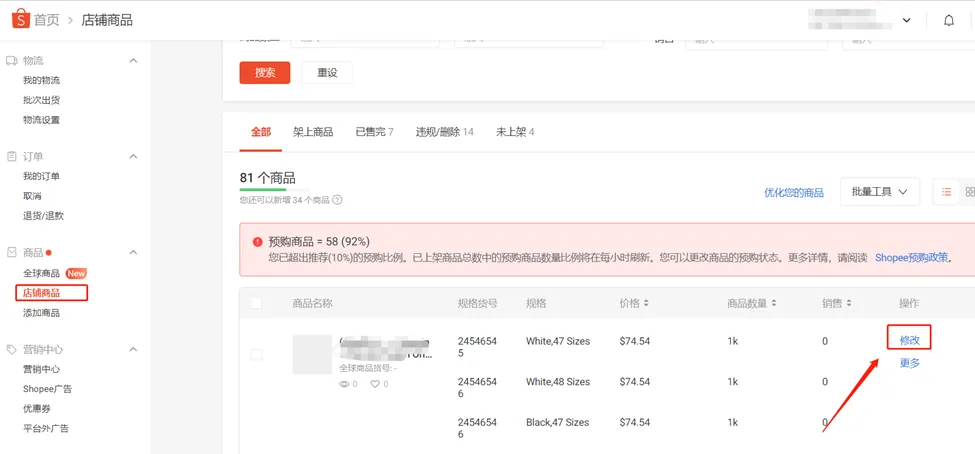
Task: Click the Shopee logo icon
Action: tap(21, 19)
